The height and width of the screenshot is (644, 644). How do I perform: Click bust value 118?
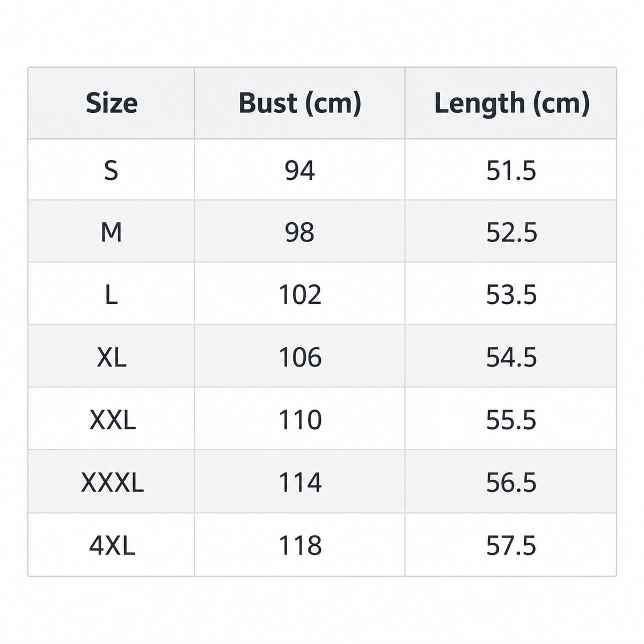(299, 545)
